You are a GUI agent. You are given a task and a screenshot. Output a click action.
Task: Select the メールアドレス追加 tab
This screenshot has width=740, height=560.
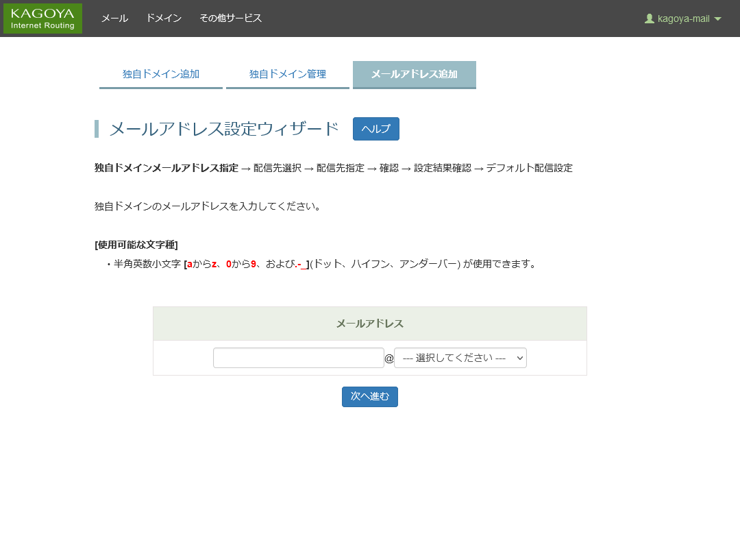pyautogui.click(x=414, y=74)
